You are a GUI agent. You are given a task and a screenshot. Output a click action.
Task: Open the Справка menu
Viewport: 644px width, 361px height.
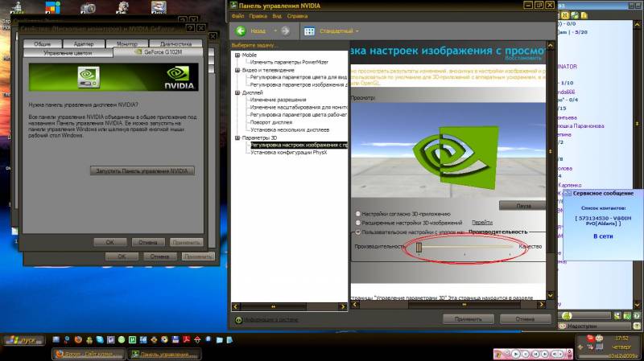click(x=297, y=16)
